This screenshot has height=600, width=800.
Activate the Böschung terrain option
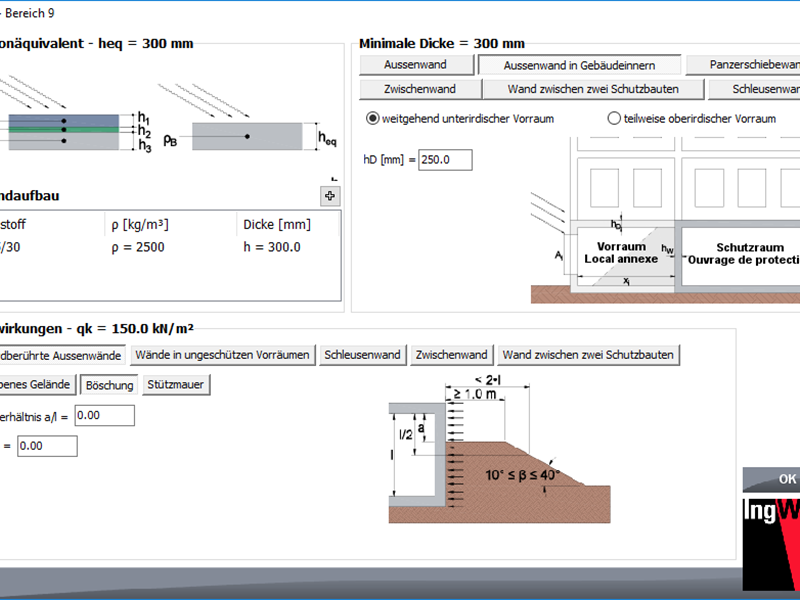coord(109,384)
